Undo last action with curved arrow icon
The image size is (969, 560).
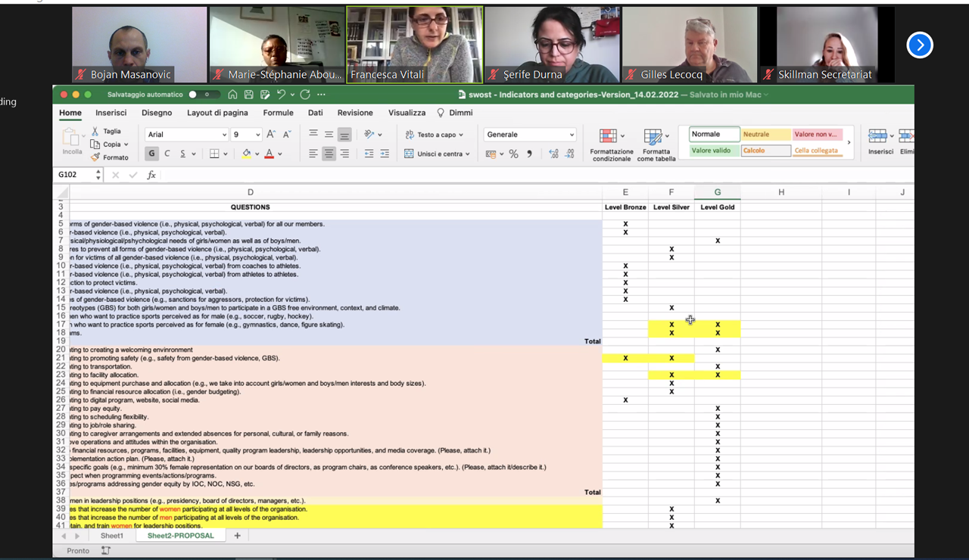coord(281,95)
